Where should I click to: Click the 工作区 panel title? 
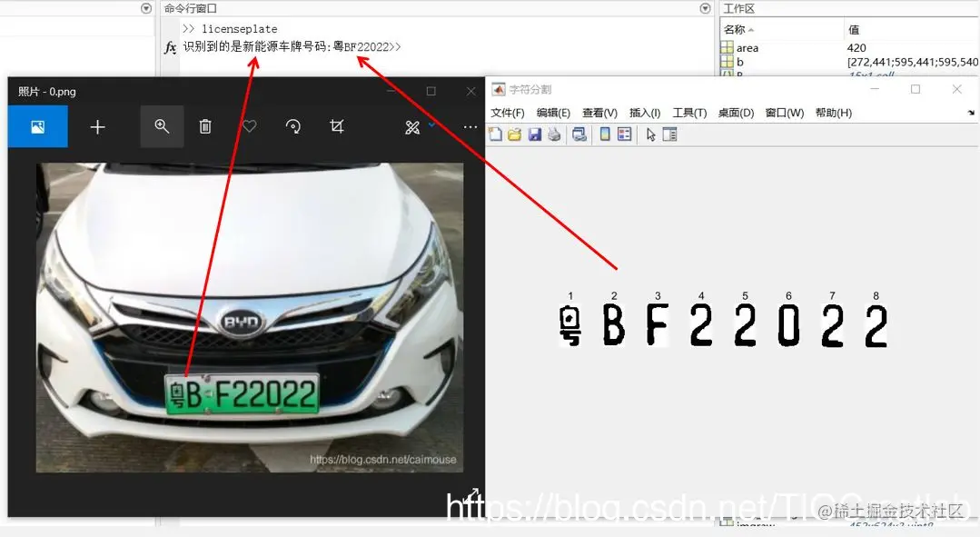[738, 8]
